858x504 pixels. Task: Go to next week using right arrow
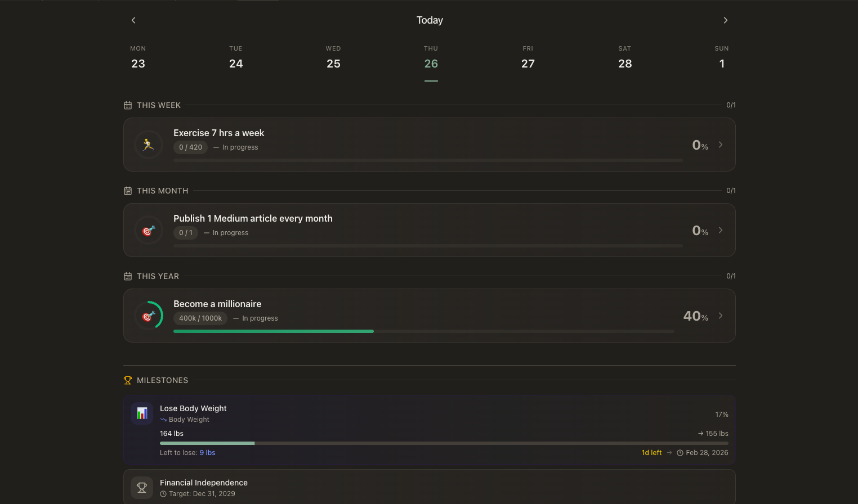[x=725, y=20]
